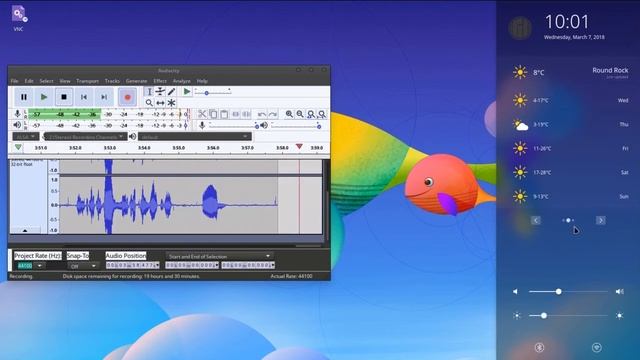Viewport: 640px width, 360px height.
Task: Select the Multi-Tool asterisk icon
Action: click(x=171, y=103)
